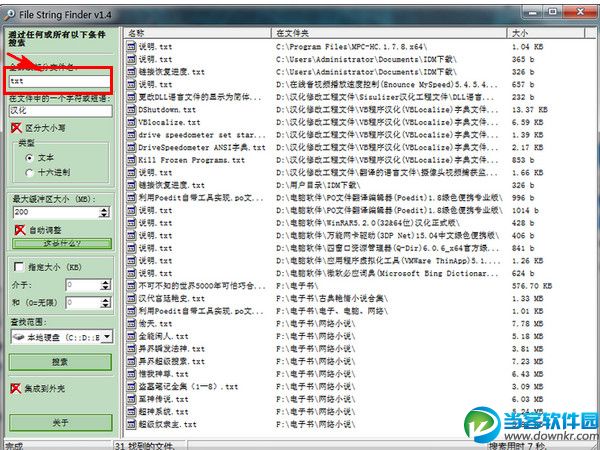The image size is (600, 450).
Task: Click status bar text 31 找到的文件
Action: pos(145,446)
